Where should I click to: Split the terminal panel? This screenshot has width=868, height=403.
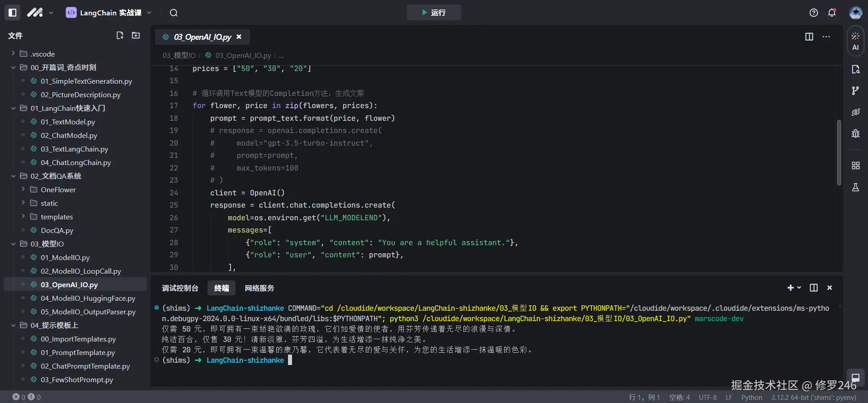point(814,288)
